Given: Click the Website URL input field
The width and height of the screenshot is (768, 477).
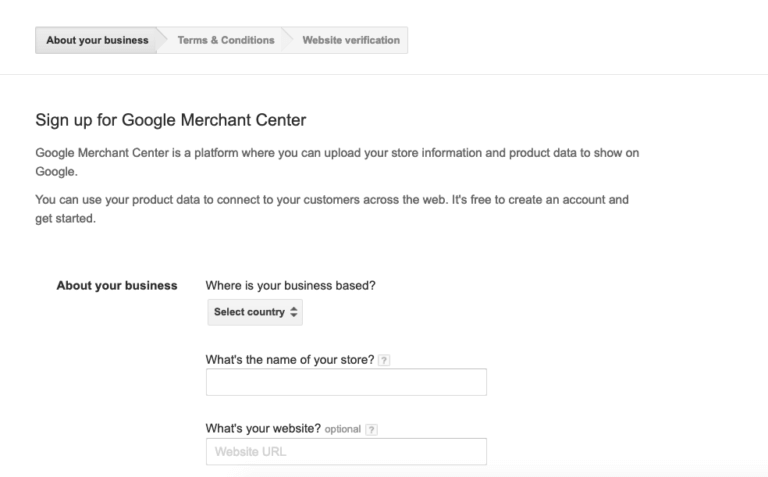Looking at the screenshot, I should click(x=346, y=452).
